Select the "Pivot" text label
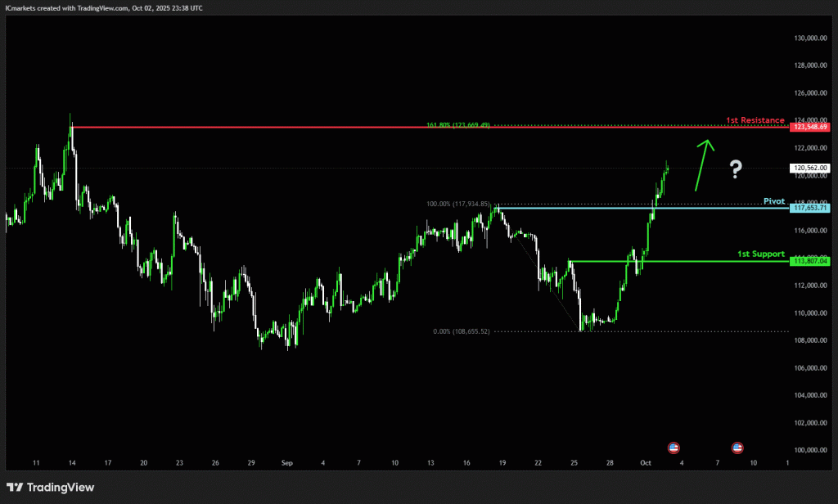The width and height of the screenshot is (838, 504). coord(774,200)
